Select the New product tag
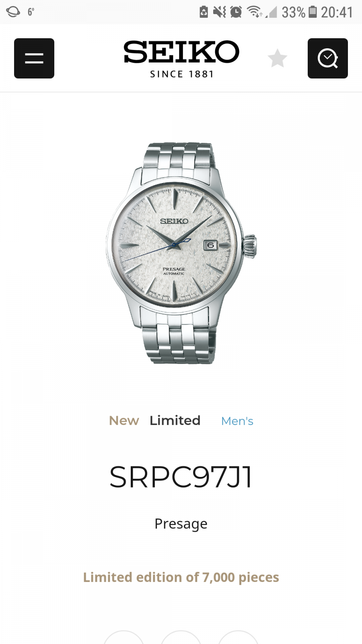This screenshot has height=644, width=362. tap(124, 421)
